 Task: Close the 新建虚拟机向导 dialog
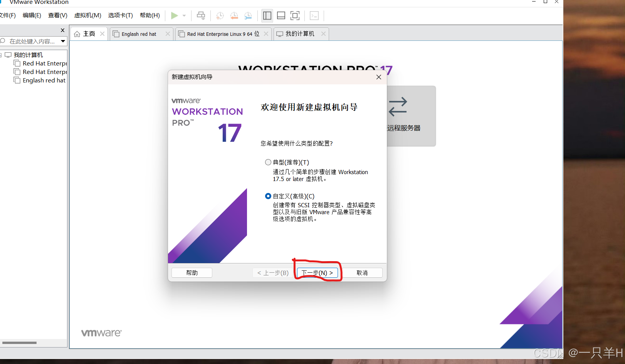[379, 77]
